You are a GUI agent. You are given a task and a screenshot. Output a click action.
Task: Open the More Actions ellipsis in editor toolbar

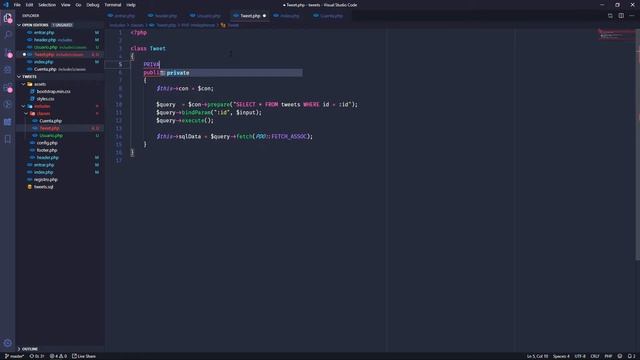pos(631,16)
